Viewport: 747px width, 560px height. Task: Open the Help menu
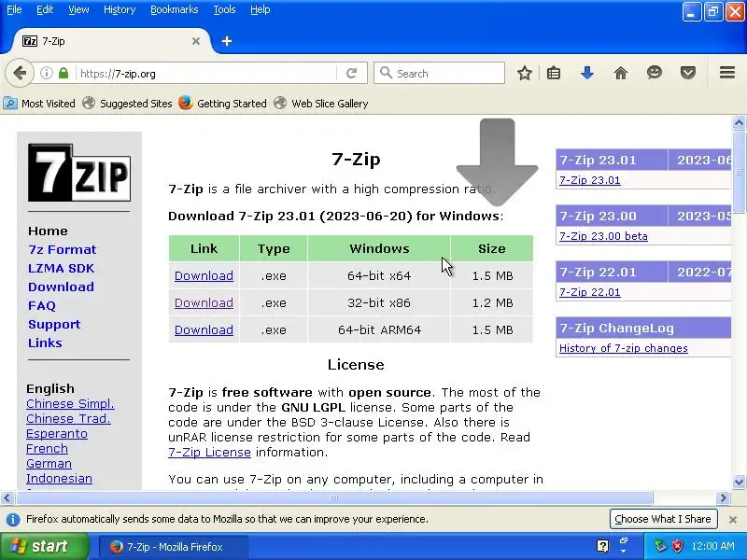pyautogui.click(x=261, y=9)
